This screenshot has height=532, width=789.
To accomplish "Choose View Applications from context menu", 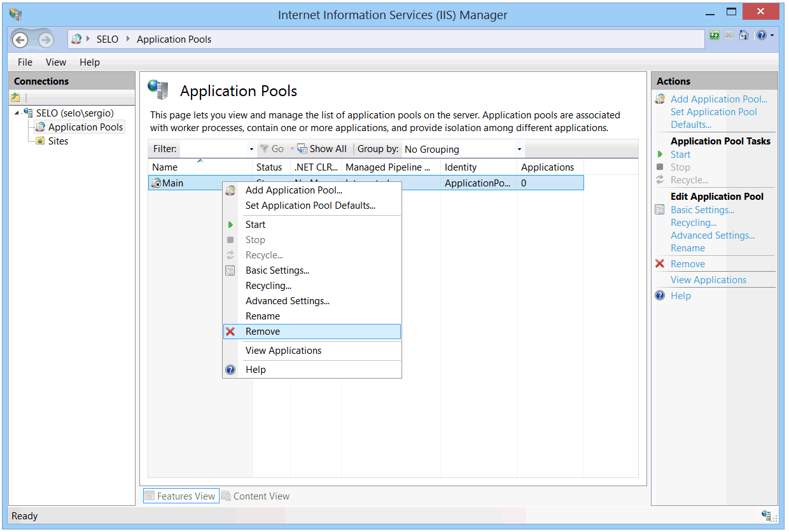I will (x=312, y=351).
